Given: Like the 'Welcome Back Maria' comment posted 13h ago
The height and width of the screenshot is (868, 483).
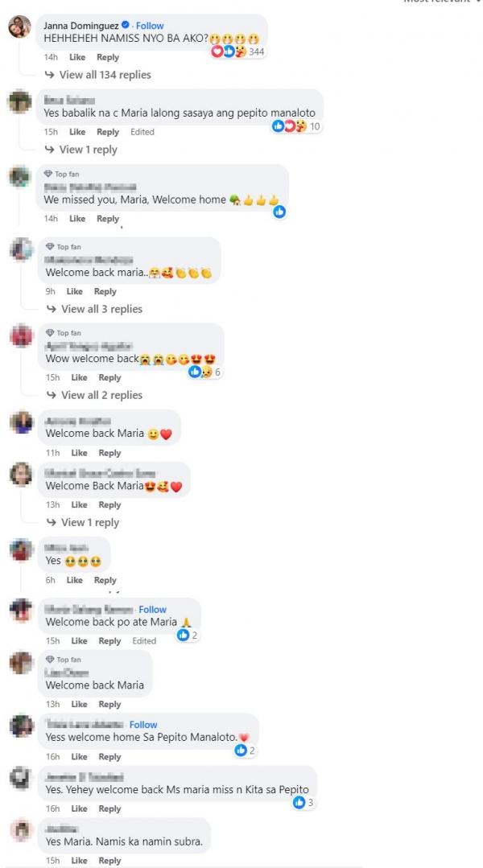Looking at the screenshot, I should click(79, 505).
